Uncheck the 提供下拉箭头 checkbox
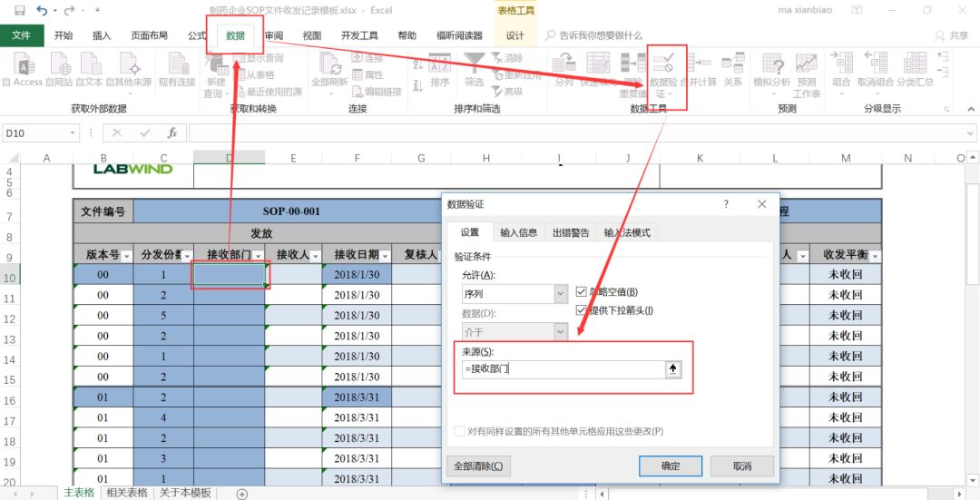 click(x=582, y=310)
